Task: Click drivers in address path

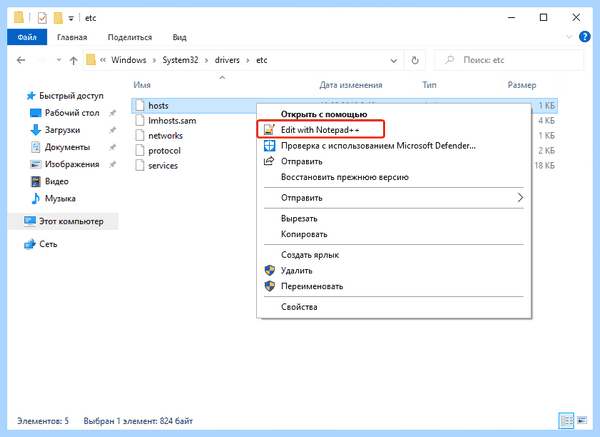Action: (x=227, y=60)
